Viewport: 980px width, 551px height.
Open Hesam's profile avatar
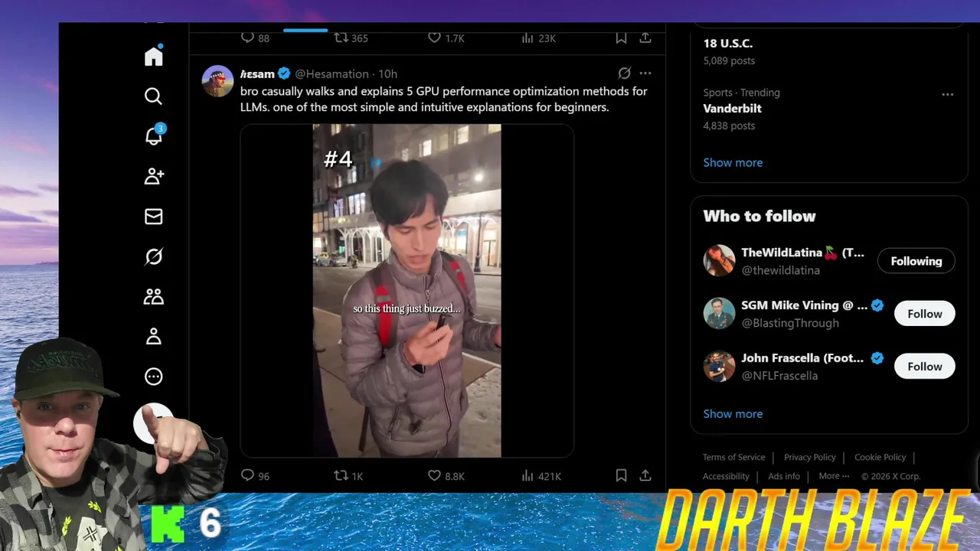217,81
